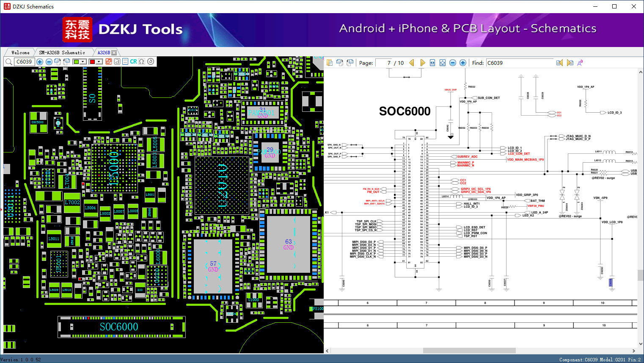
Task: Click the PCB component search field
Action: pyautogui.click(x=25, y=62)
